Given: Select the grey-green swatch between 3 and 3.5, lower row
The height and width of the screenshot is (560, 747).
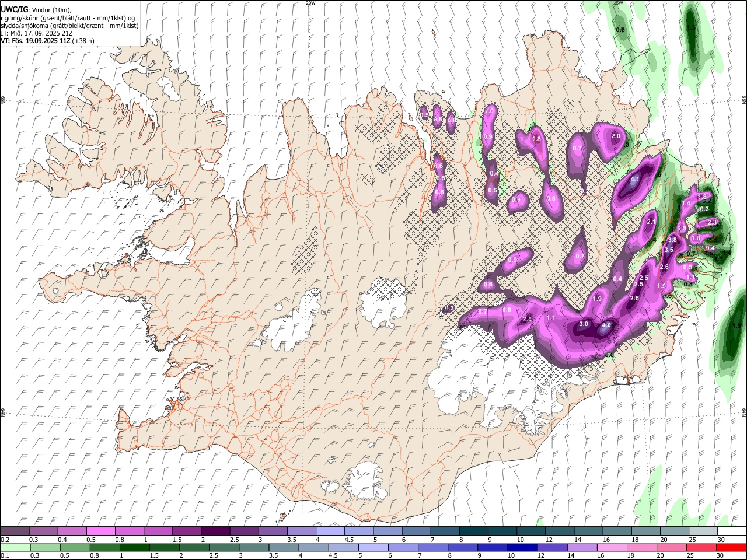Looking at the screenshot, I should coord(254,547).
